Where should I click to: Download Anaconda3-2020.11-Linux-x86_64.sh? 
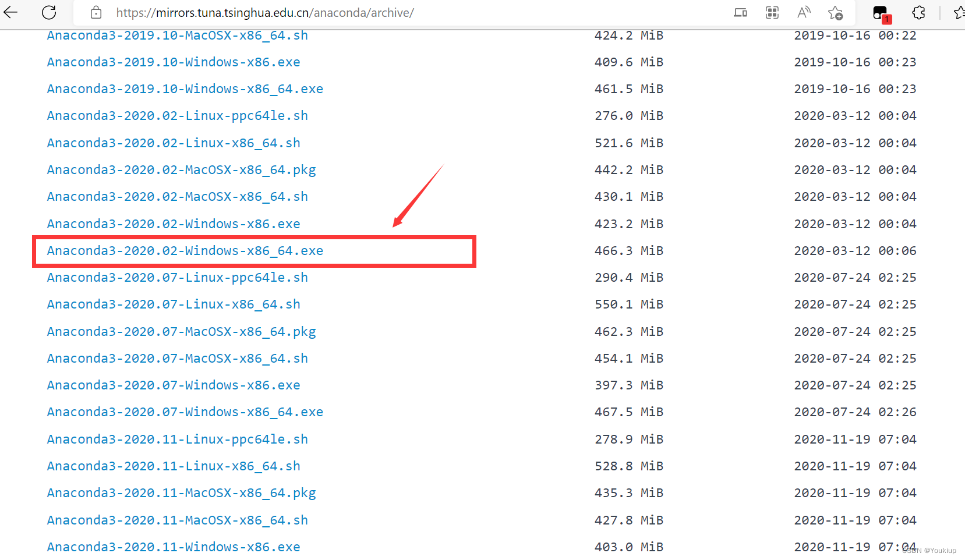tap(174, 466)
